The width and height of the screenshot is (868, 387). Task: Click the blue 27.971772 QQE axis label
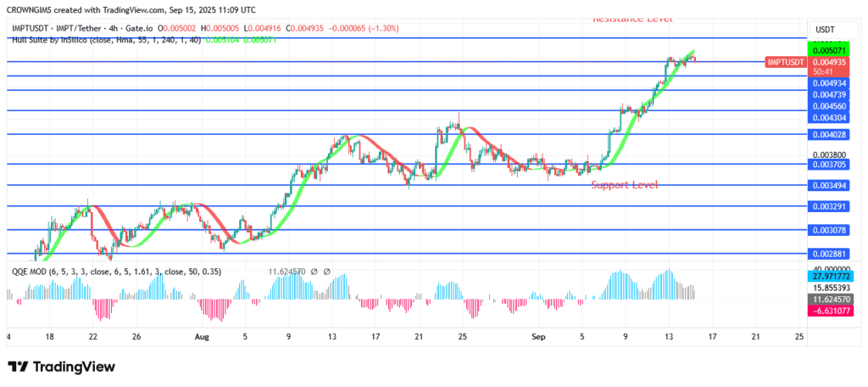[x=831, y=276]
